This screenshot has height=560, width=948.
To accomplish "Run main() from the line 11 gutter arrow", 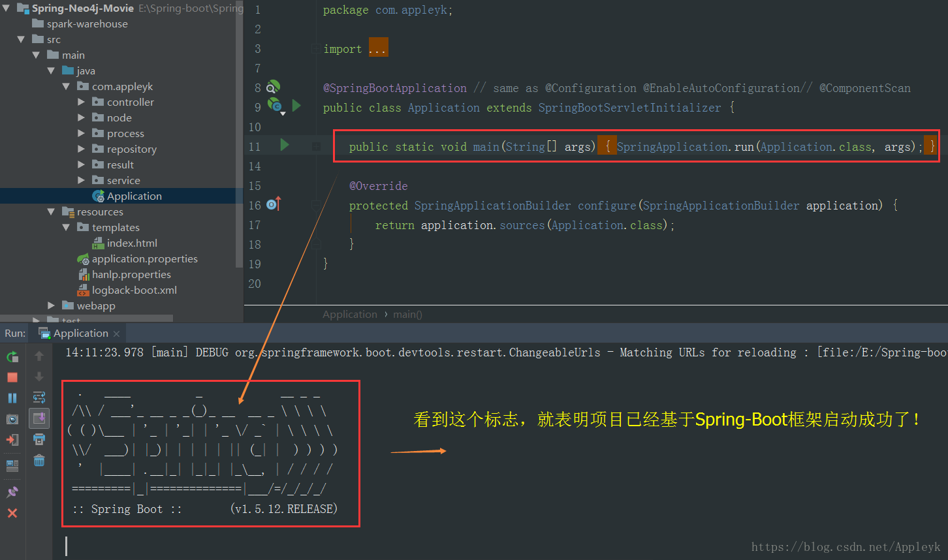I will [x=284, y=145].
